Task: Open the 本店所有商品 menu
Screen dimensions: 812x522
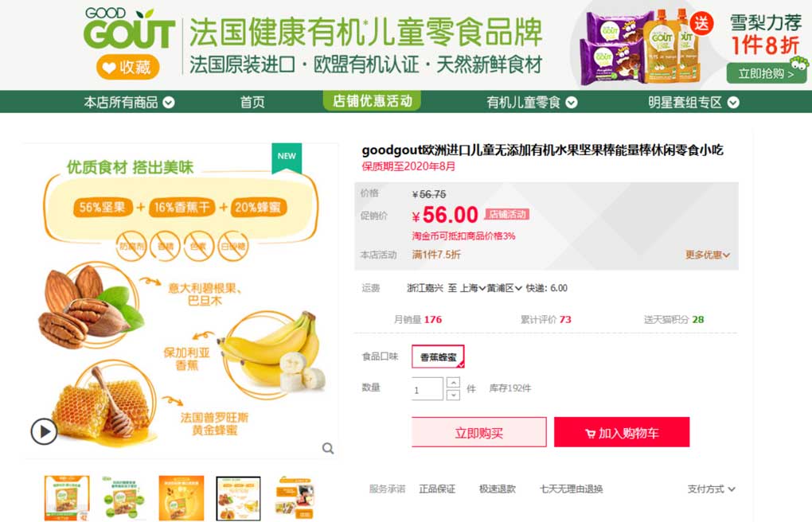Action: [129, 102]
